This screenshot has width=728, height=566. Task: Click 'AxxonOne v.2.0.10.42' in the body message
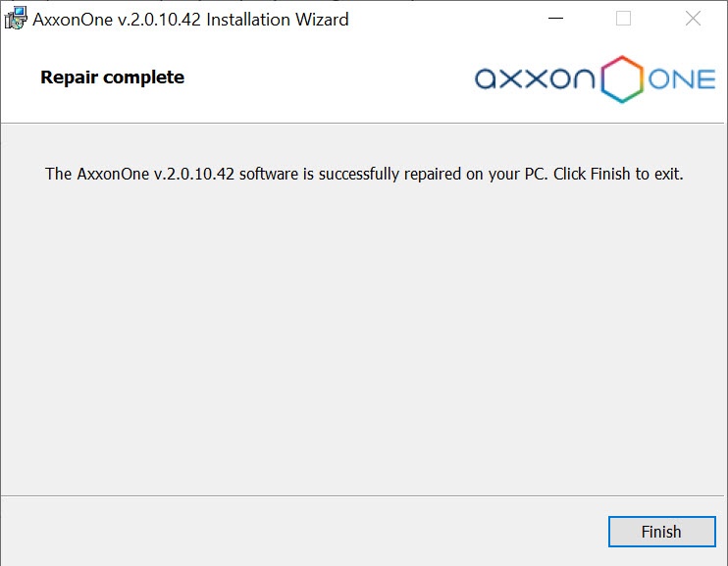156,174
